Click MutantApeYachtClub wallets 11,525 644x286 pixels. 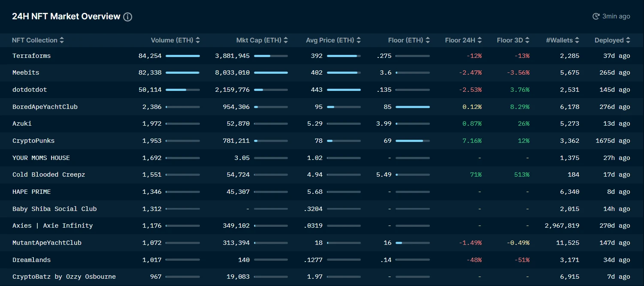[x=568, y=243]
